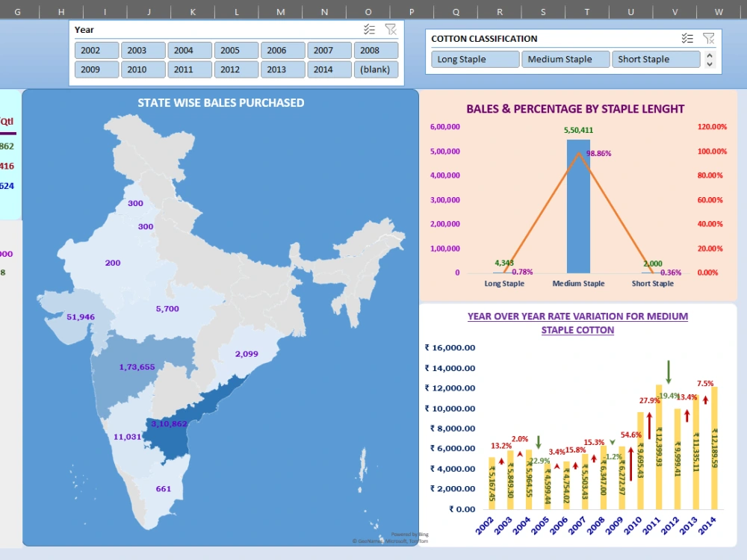Click the 27.9% variation label
Screen dimensions: 747x560
click(x=650, y=400)
